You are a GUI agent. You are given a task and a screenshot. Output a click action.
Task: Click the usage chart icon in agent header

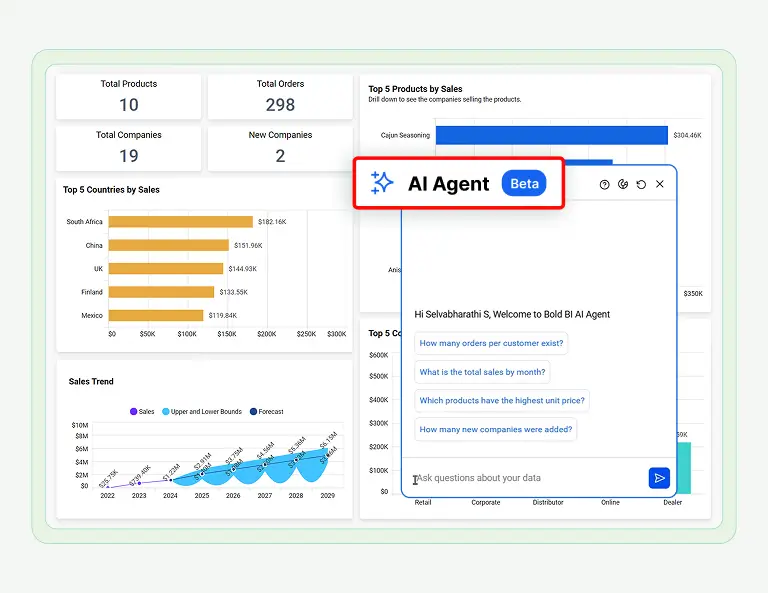coord(622,184)
